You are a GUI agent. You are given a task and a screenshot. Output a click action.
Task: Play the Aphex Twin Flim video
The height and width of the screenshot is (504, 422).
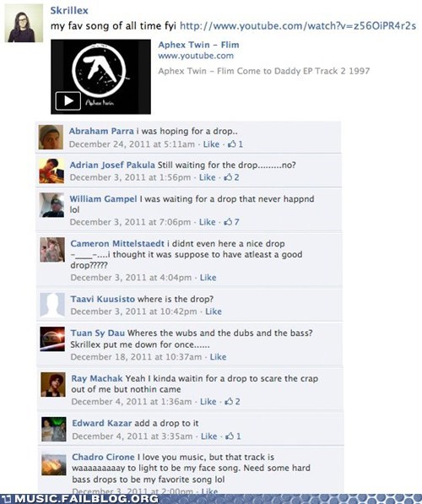(x=68, y=101)
